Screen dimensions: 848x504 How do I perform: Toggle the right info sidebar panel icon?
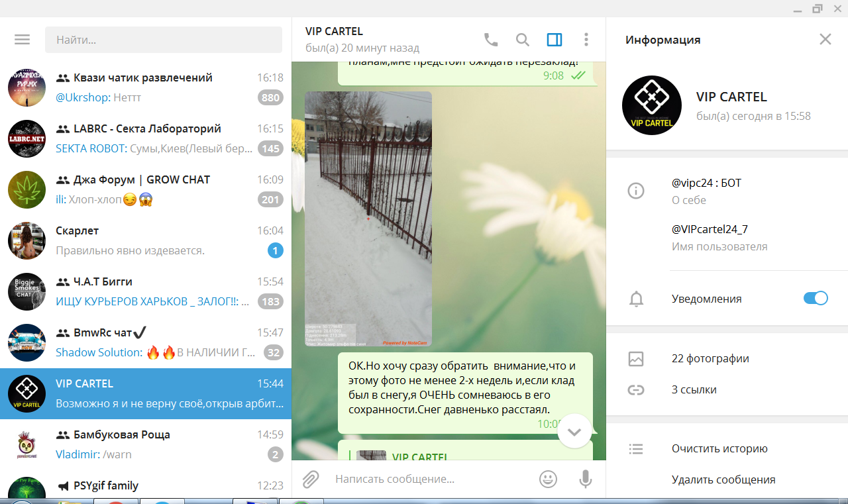point(555,40)
